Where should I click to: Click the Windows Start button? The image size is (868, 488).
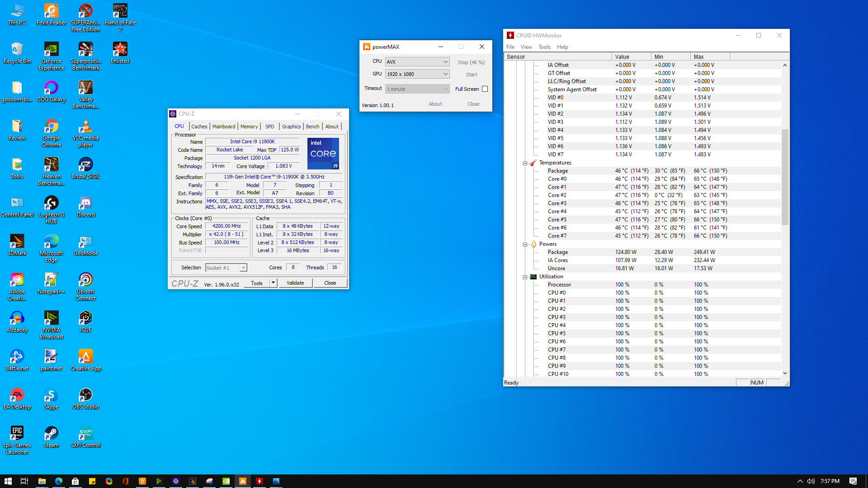coord(8,481)
